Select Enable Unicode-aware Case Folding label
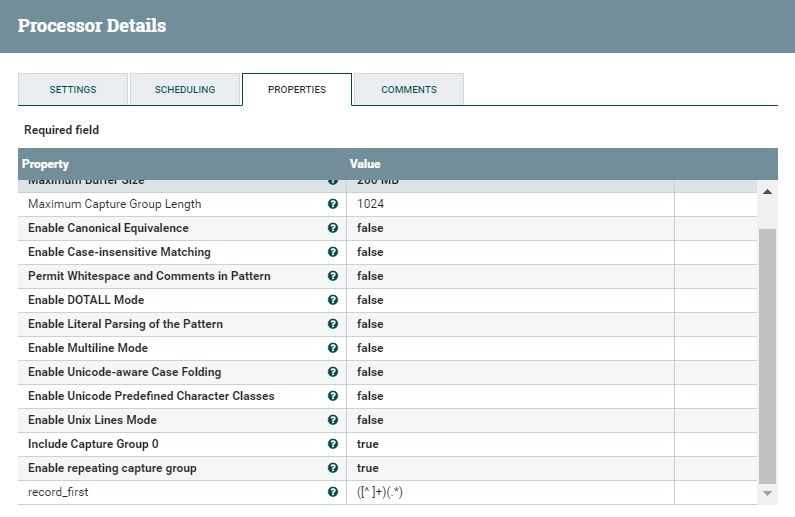This screenshot has height=517, width=795. click(x=124, y=372)
